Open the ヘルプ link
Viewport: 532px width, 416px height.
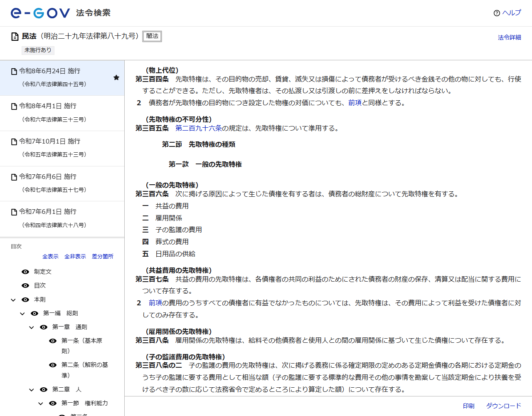512,13
